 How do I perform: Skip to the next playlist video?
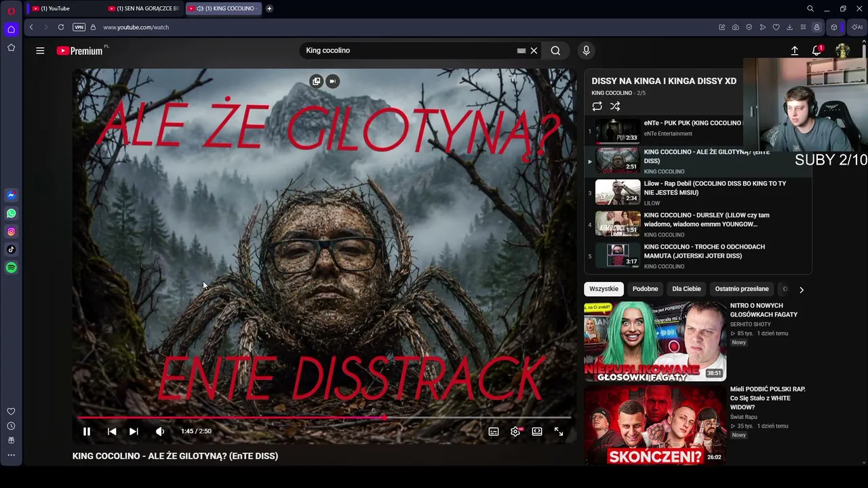pyautogui.click(x=134, y=431)
